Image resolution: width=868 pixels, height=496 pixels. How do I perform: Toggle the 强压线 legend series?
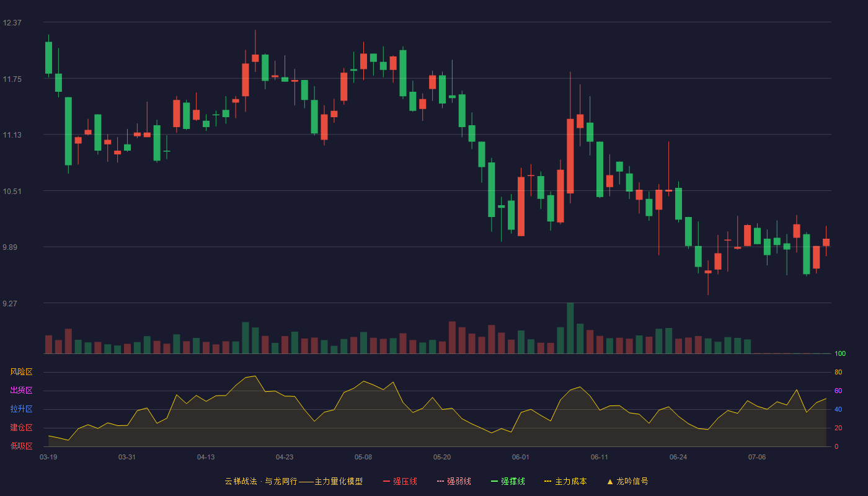click(x=400, y=481)
